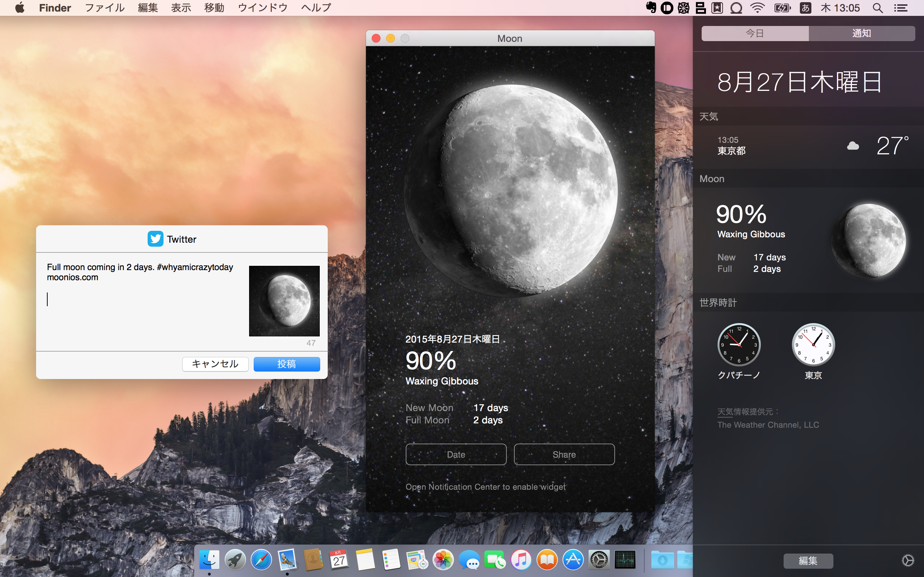The height and width of the screenshot is (577, 924).
Task: Click the Wi-Fi status icon
Action: click(757, 8)
